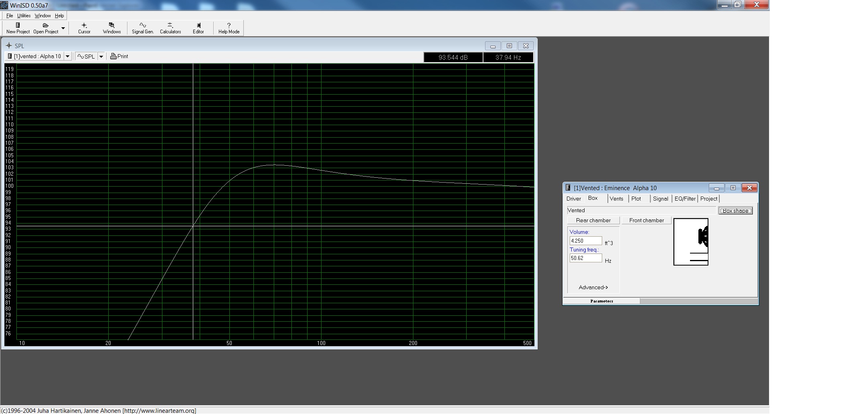Image resolution: width=868 pixels, height=414 pixels.
Task: Click the Volume input field
Action: pos(585,241)
